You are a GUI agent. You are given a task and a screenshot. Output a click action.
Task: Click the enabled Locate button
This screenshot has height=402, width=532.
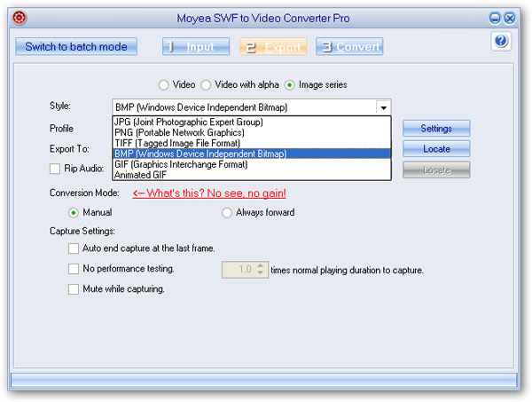click(x=436, y=149)
